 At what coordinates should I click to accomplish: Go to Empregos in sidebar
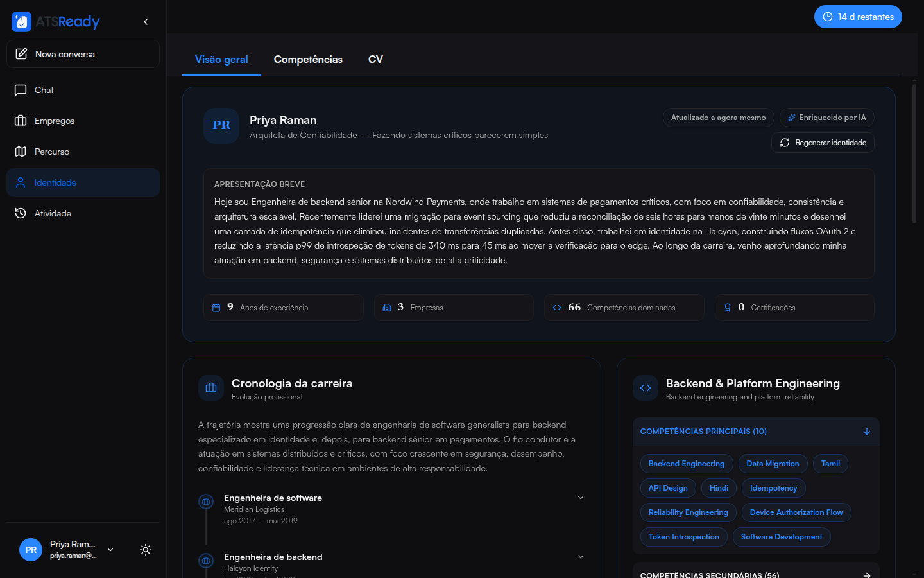click(x=83, y=121)
